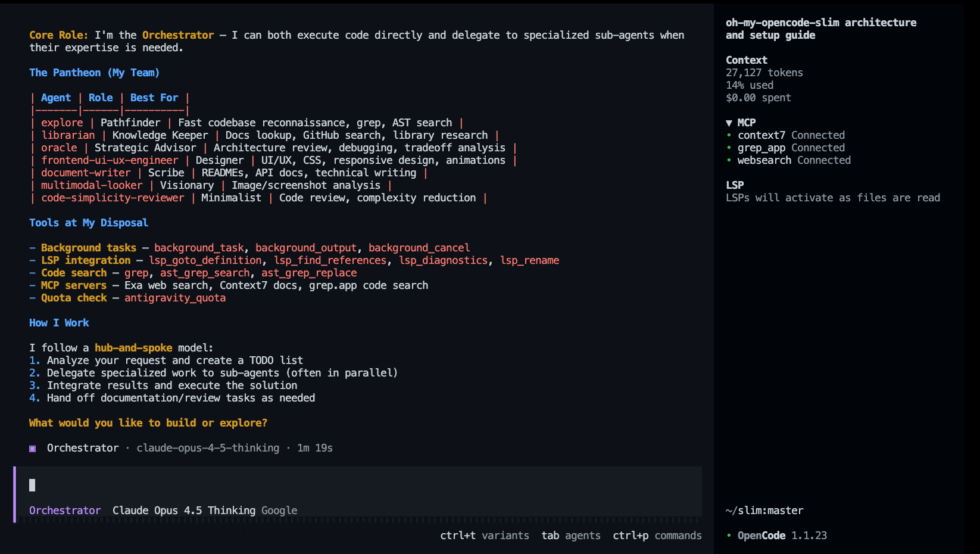
Task: Click the session title in the sidebar
Action: click(820, 29)
